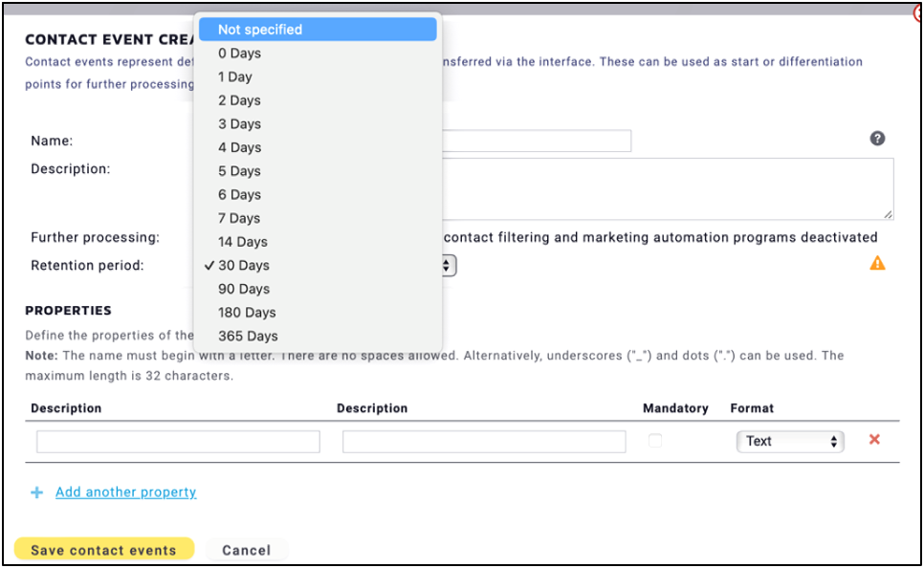Click the 'Format' column header
This screenshot has width=924, height=568.
click(x=752, y=408)
